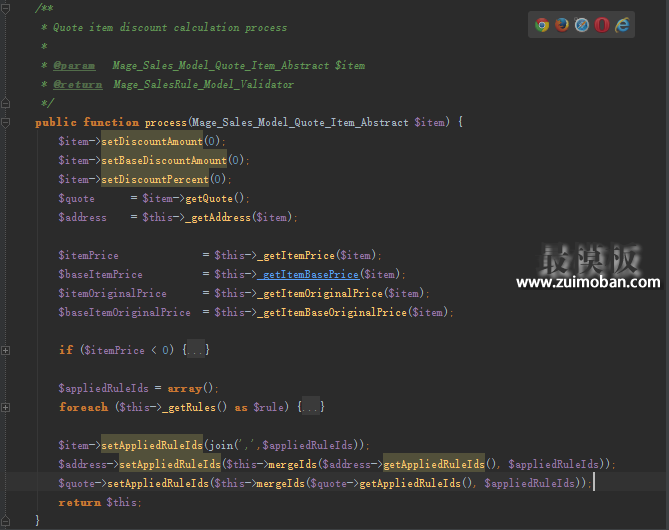Expand the if block's folded ellipsis placeholder

[x=196, y=350]
